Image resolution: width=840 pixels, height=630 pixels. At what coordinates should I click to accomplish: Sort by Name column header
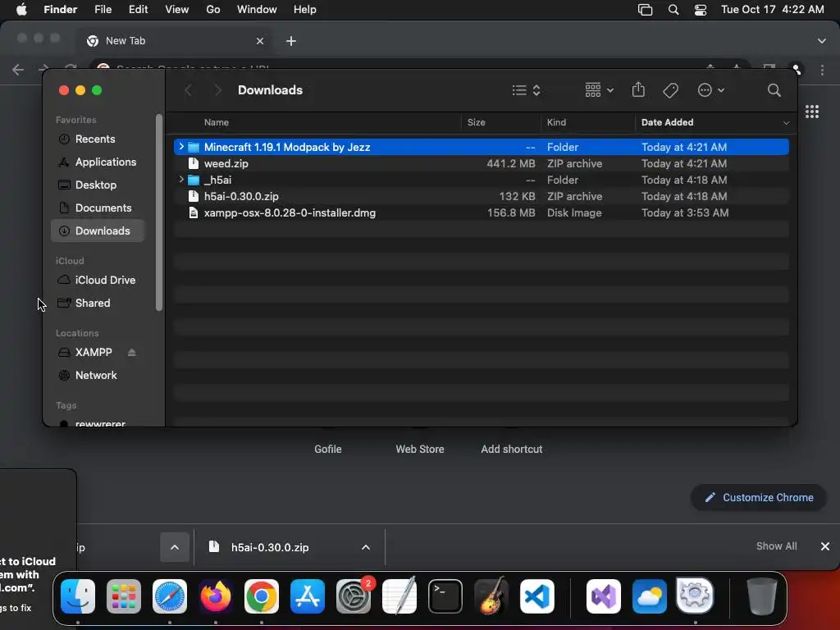coord(216,122)
